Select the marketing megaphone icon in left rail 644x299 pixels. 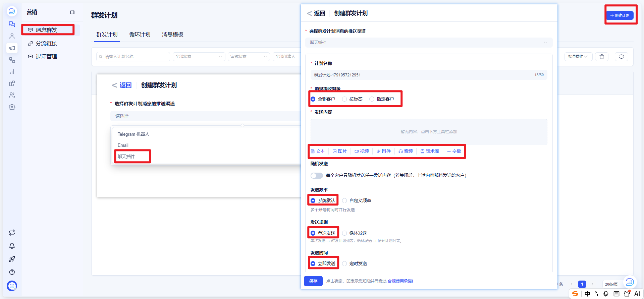pyautogui.click(x=12, y=48)
